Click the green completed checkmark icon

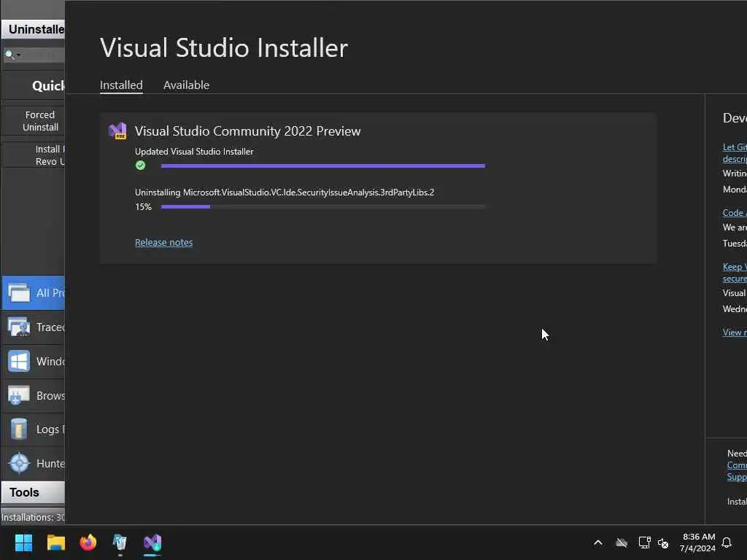pos(140,166)
